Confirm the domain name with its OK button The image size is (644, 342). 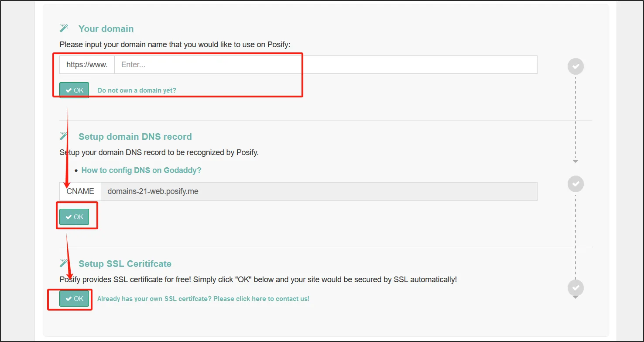click(x=74, y=90)
